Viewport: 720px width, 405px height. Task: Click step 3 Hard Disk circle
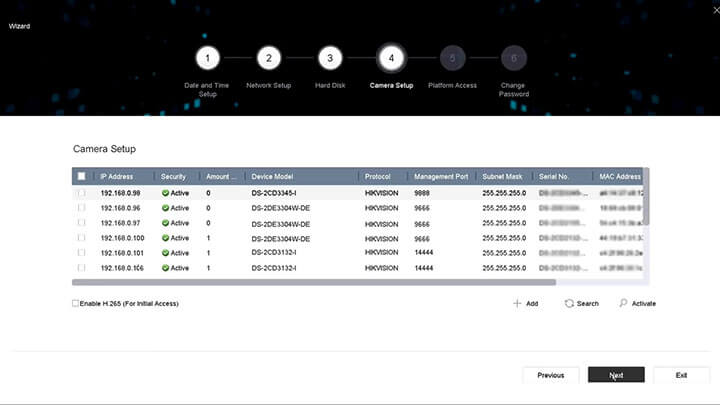[x=330, y=58]
